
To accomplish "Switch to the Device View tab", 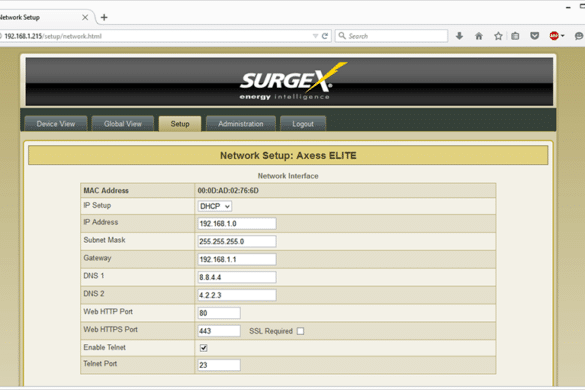I will click(x=56, y=124).
